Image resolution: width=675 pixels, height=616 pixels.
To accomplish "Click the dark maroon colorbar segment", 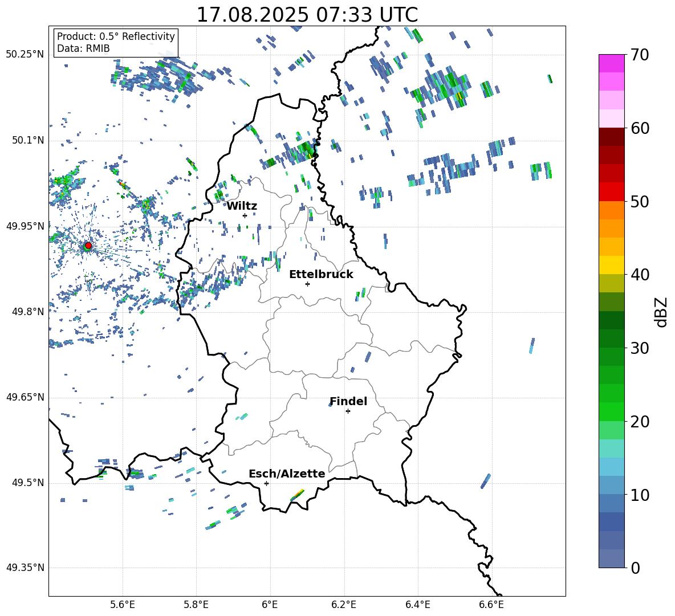I will 611,137.
